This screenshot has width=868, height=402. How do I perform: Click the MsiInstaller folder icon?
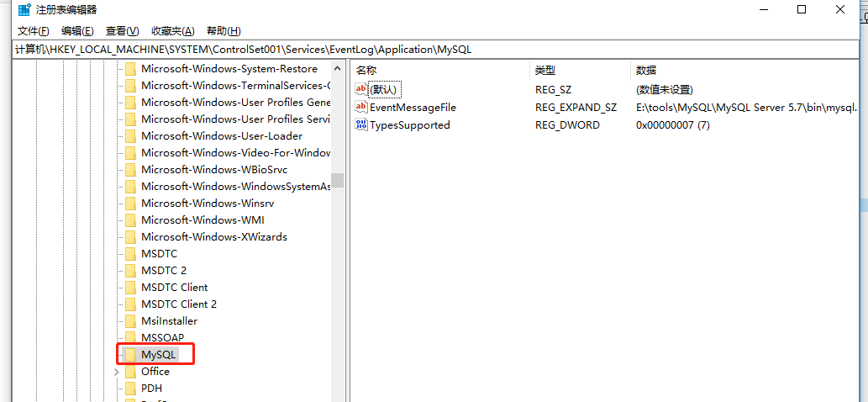[130, 321]
